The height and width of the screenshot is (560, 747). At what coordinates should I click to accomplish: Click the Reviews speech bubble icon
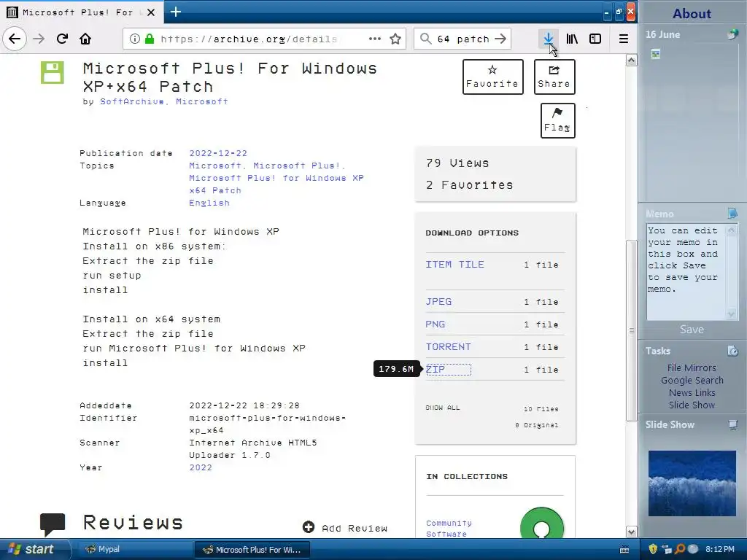53,525
